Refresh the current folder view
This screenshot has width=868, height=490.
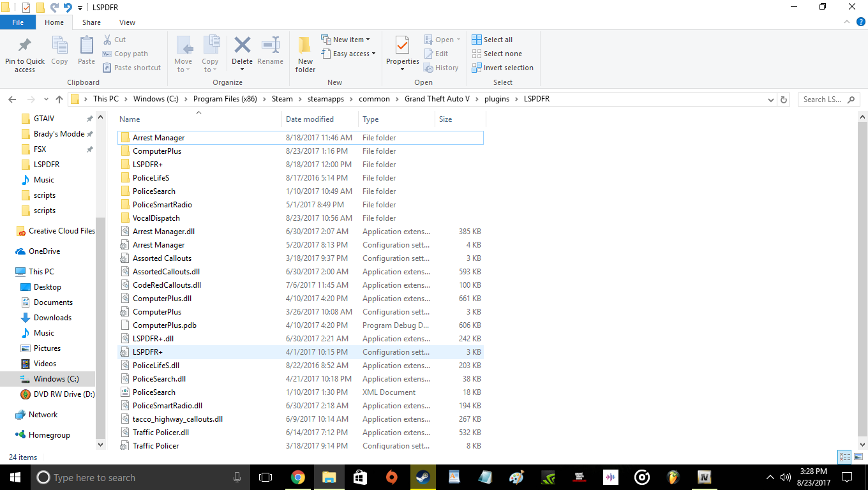(x=784, y=100)
